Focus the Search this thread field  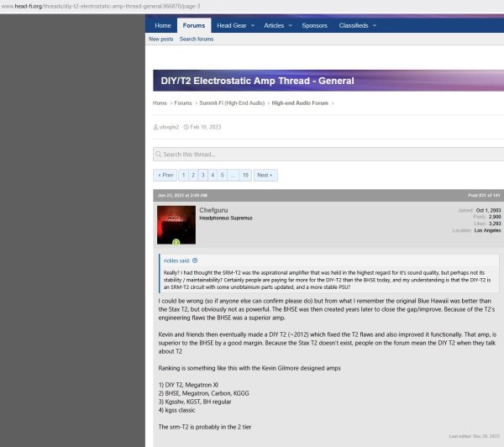[x=328, y=155]
